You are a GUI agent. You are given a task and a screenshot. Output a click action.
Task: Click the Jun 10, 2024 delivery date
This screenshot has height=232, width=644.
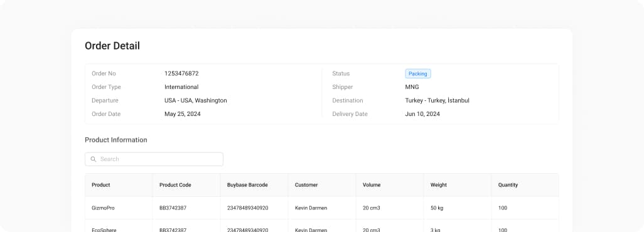coord(422,114)
